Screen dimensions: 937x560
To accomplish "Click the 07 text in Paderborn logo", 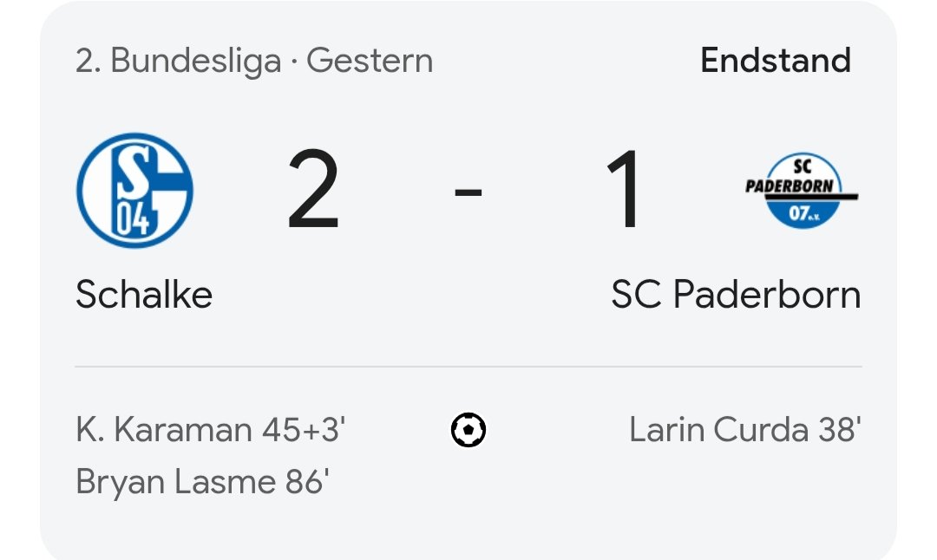I will 798,212.
